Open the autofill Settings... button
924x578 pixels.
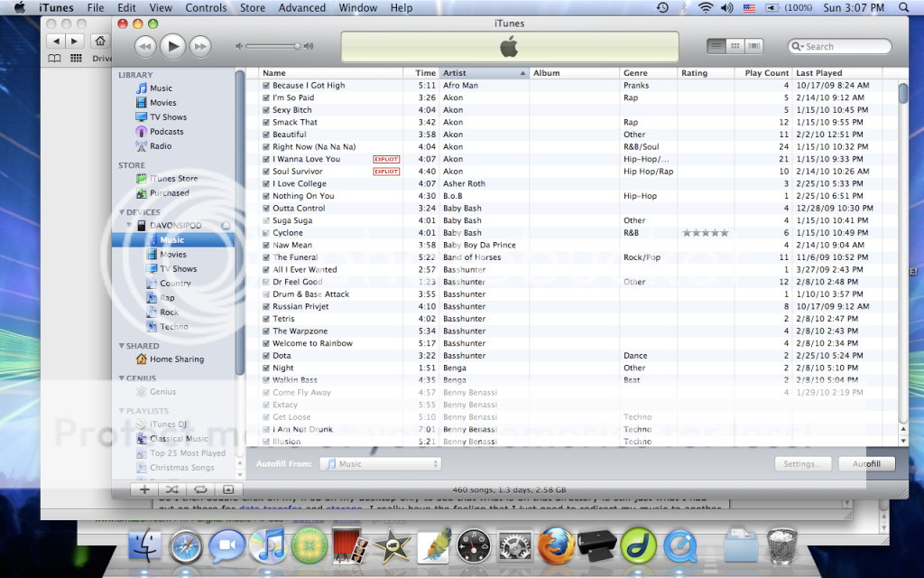(802, 463)
